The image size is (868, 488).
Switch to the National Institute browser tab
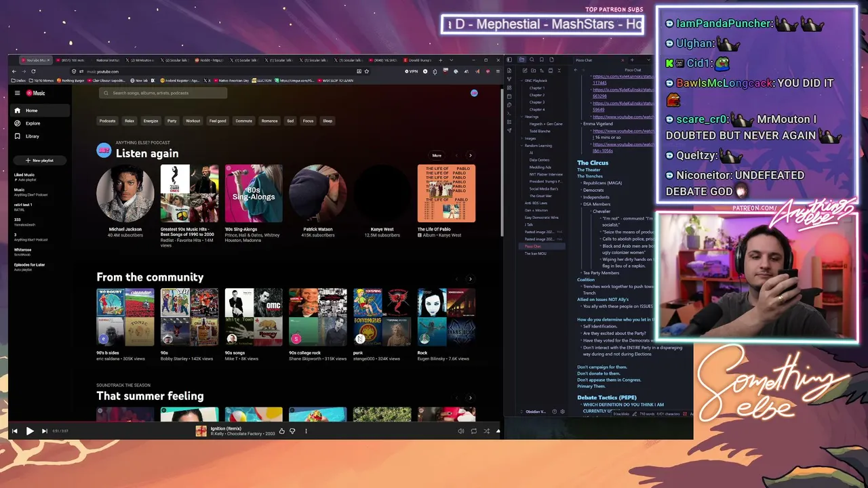click(x=108, y=60)
